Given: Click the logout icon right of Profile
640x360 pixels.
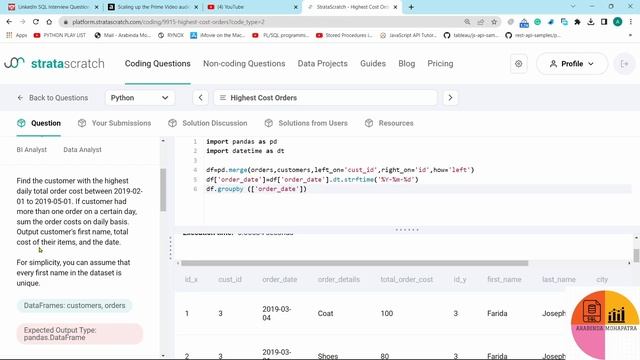Looking at the screenshot, I should tap(624, 64).
